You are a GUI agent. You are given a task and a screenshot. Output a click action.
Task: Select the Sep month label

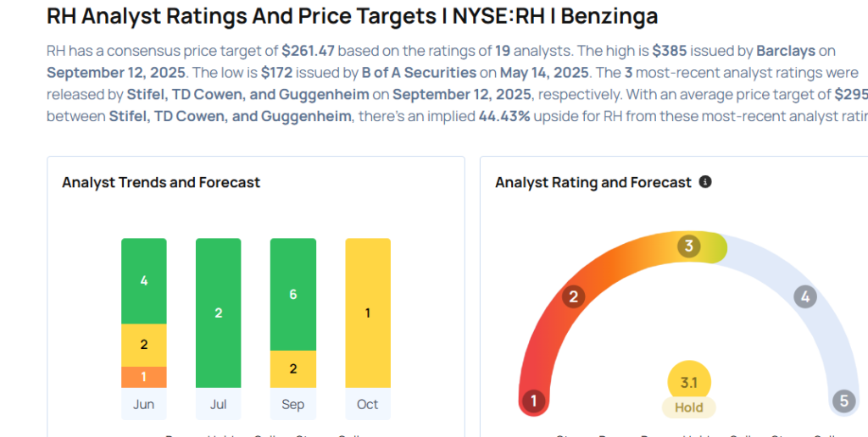pos(293,404)
